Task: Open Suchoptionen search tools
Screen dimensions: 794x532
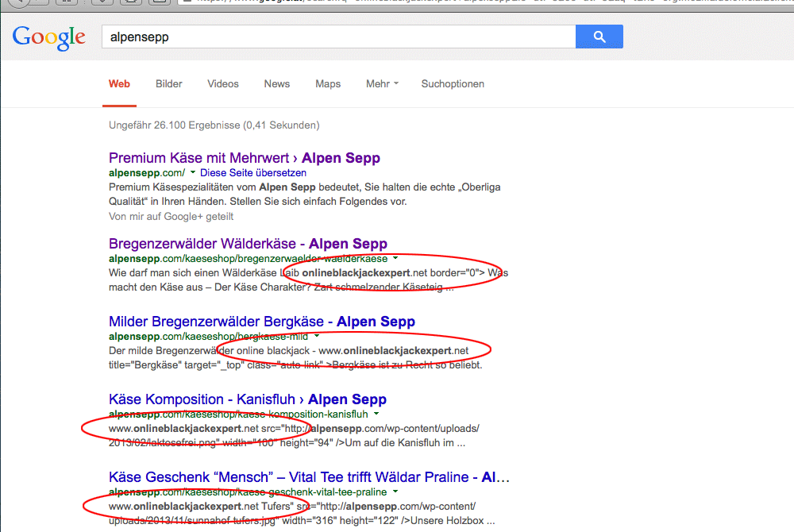Action: coord(453,84)
